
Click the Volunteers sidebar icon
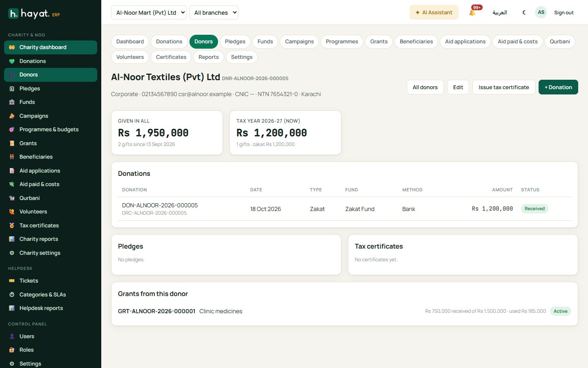[x=12, y=212]
